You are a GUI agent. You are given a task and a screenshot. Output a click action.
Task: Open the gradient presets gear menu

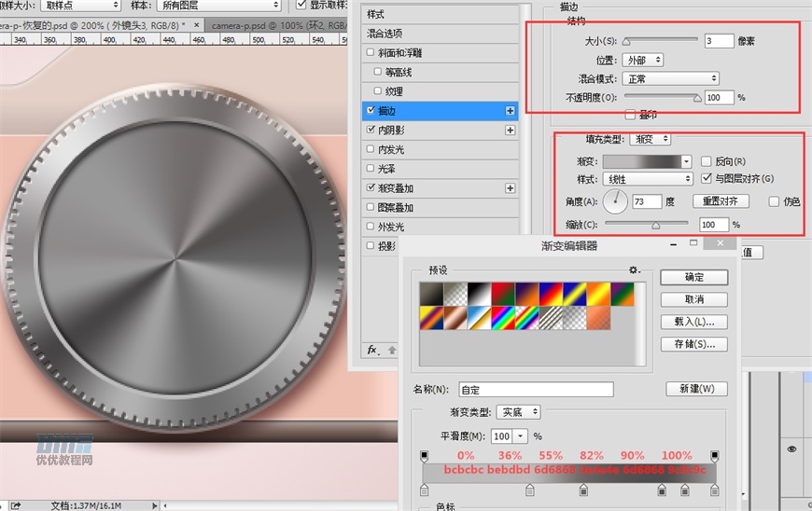coord(634,270)
